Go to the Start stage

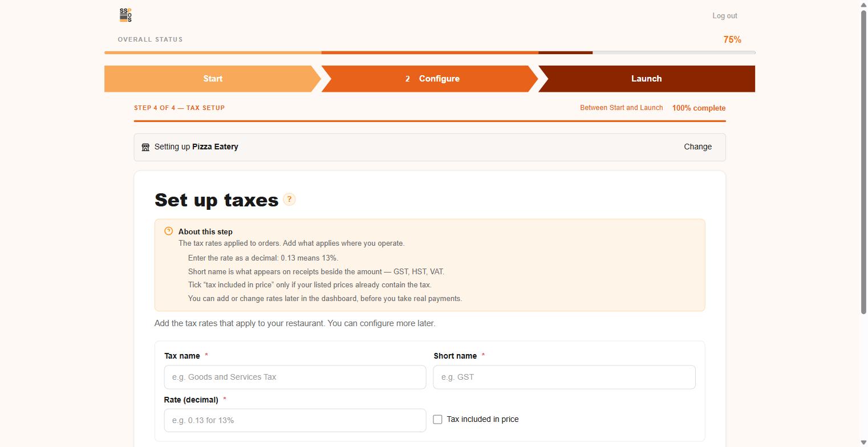213,79
